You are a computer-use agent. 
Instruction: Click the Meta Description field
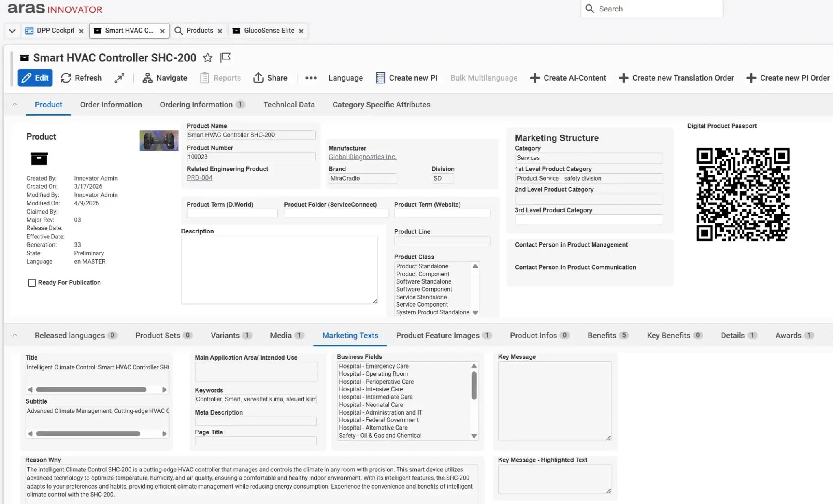pyautogui.click(x=256, y=421)
